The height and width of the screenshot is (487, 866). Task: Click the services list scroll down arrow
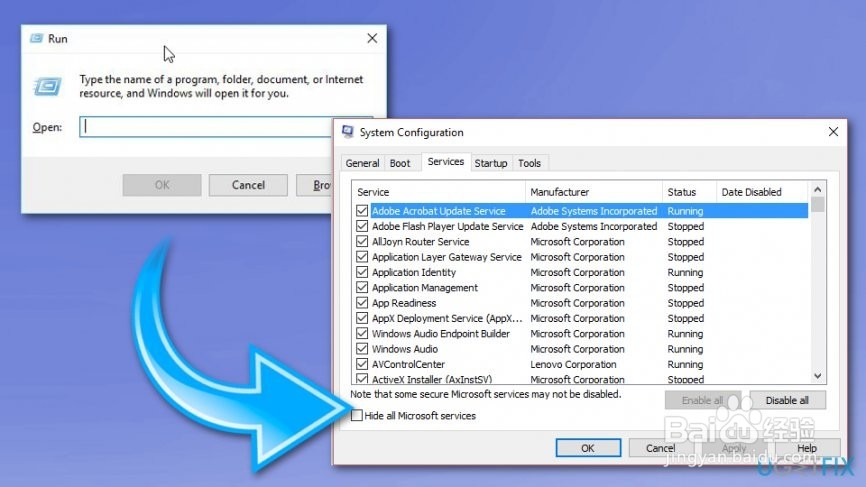pyautogui.click(x=817, y=376)
